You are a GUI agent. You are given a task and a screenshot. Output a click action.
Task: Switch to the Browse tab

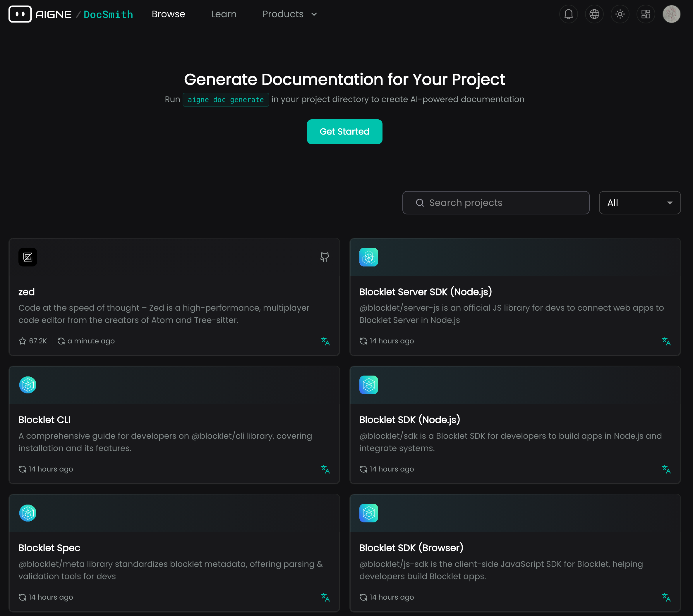pos(168,14)
